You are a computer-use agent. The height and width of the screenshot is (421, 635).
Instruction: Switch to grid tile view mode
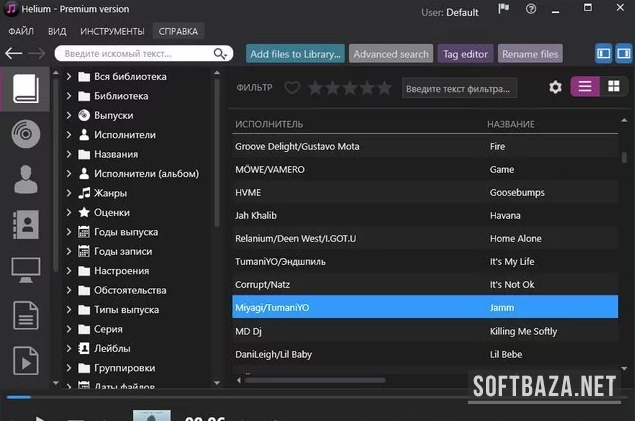click(612, 87)
